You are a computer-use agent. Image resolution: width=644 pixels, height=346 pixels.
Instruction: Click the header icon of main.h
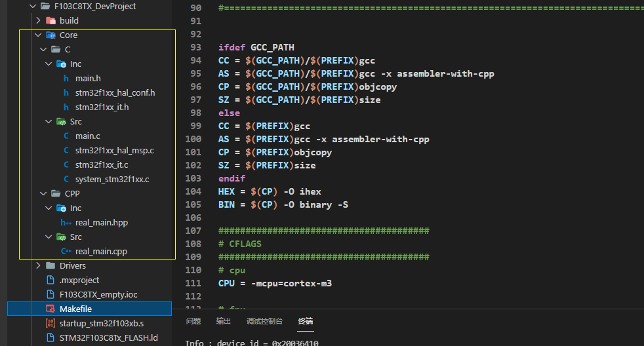tap(66, 78)
